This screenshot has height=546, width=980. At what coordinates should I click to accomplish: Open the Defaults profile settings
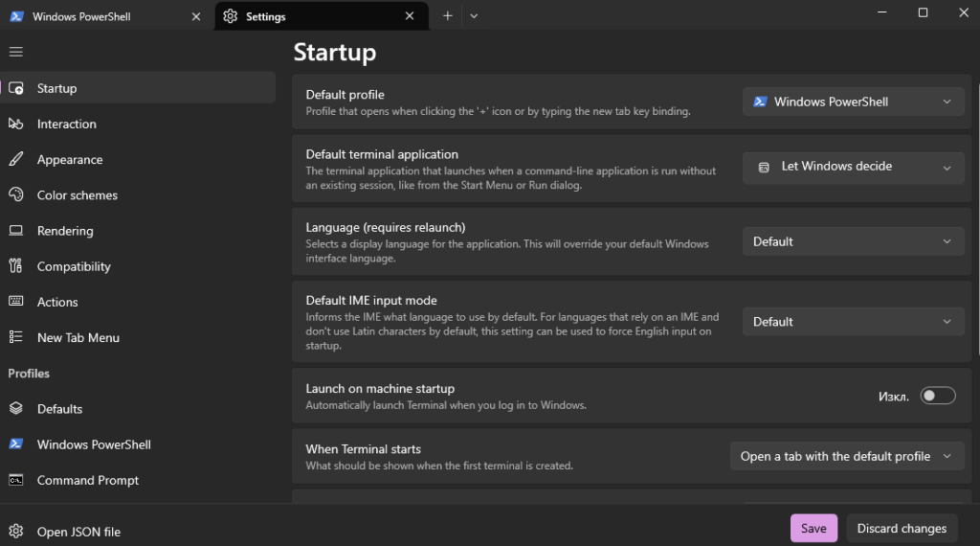pyautogui.click(x=59, y=409)
